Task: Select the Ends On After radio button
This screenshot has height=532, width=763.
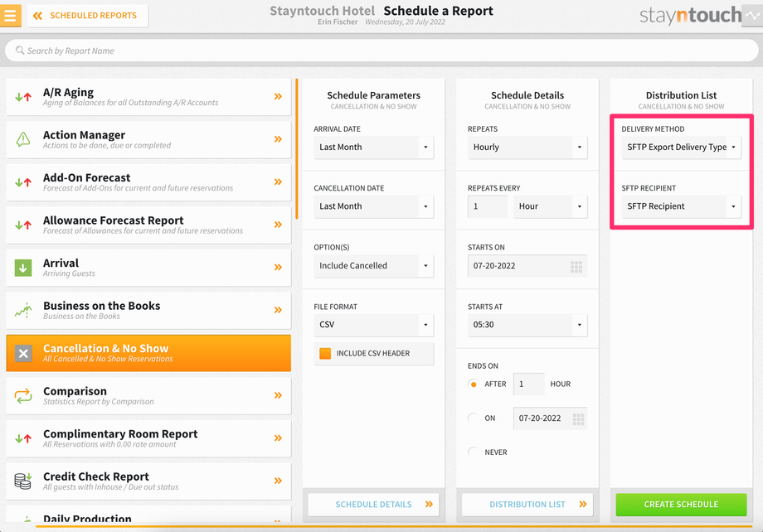Action: pyautogui.click(x=473, y=384)
